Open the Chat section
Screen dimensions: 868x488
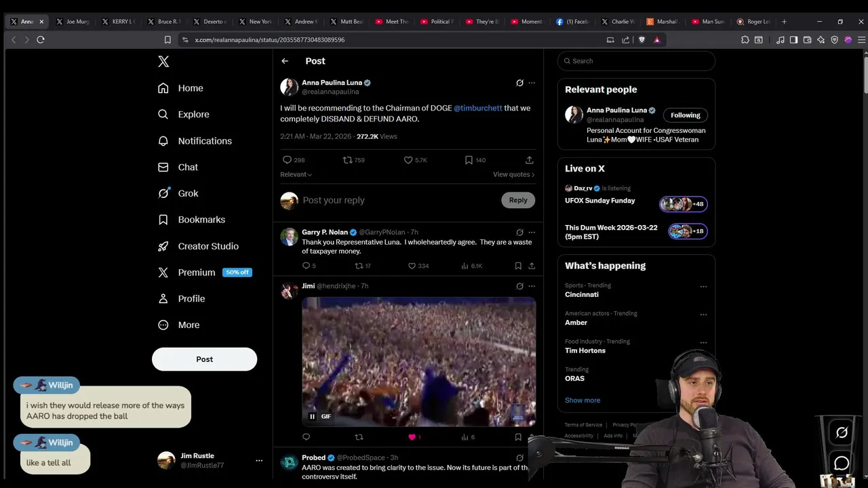(x=178, y=167)
